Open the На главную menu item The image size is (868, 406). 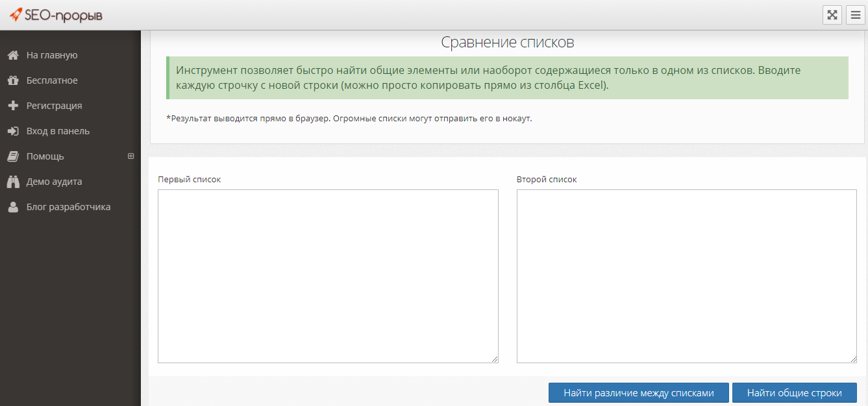(49, 55)
